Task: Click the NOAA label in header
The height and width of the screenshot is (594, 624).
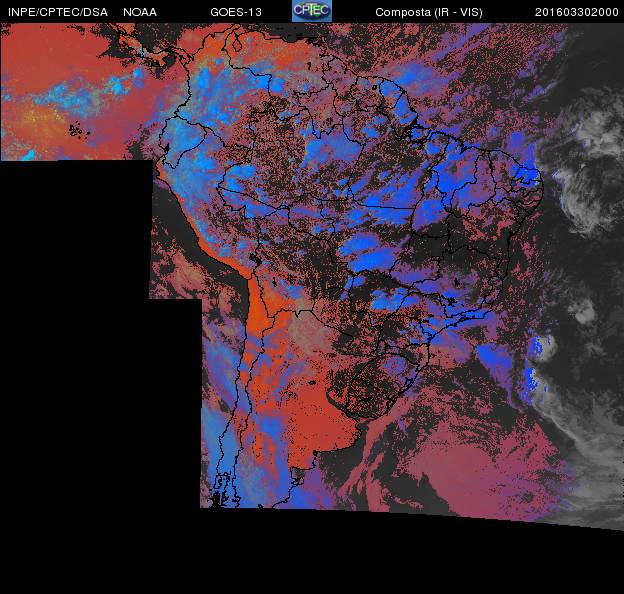Action: point(140,12)
